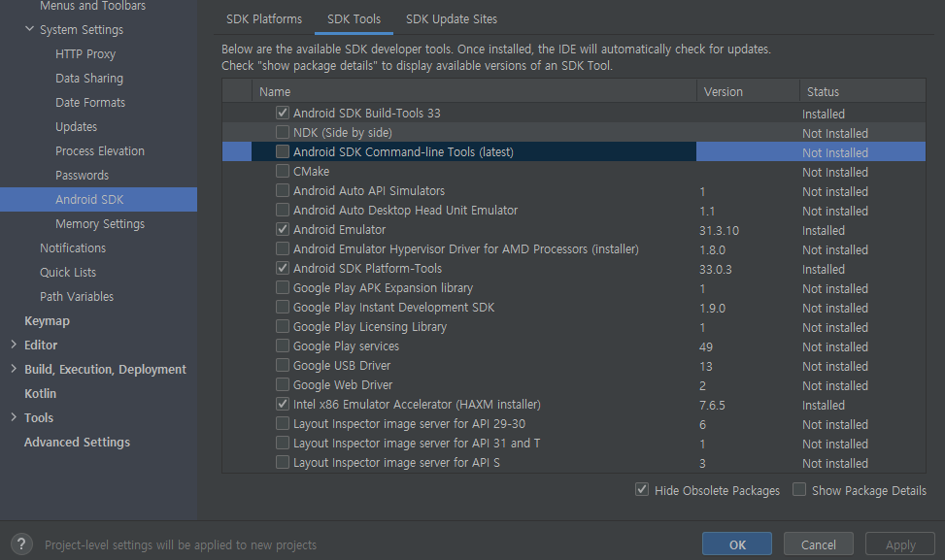Check Android Auto Desktop Head Unit Emulator box
Screen dimensions: 945x560
[282, 210]
